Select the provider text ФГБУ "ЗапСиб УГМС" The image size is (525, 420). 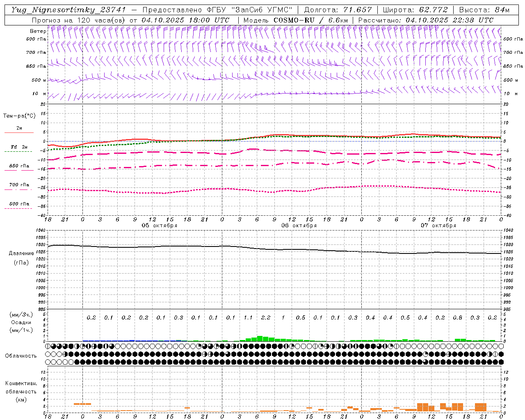coord(249,10)
